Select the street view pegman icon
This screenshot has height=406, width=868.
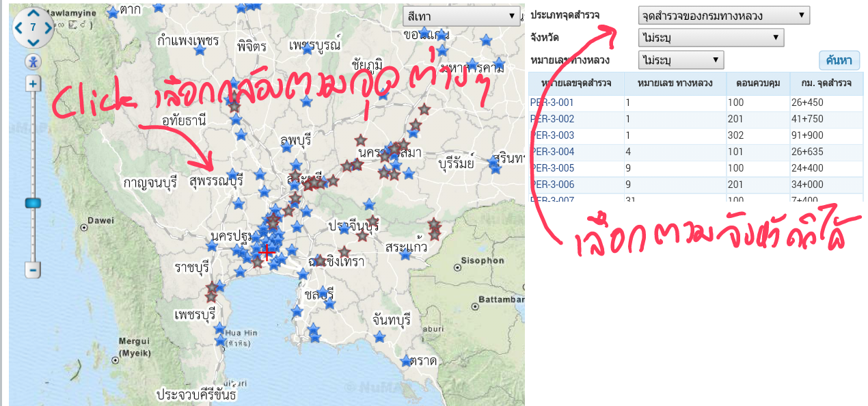point(33,62)
